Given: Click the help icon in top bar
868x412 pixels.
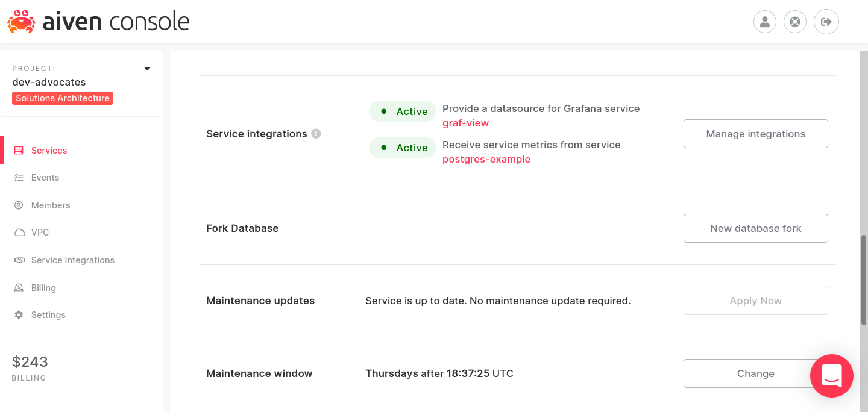Looking at the screenshot, I should click(x=794, y=21).
